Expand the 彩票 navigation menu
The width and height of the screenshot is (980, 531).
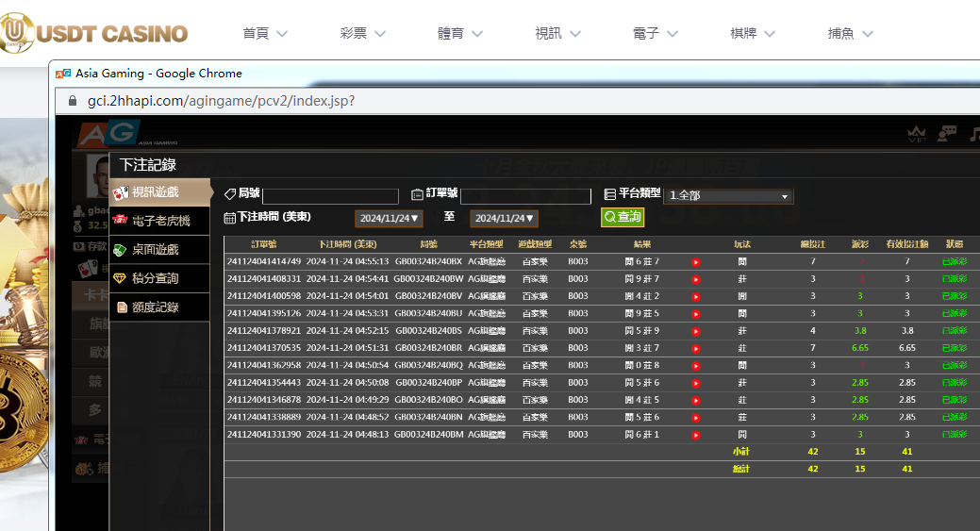pos(363,33)
